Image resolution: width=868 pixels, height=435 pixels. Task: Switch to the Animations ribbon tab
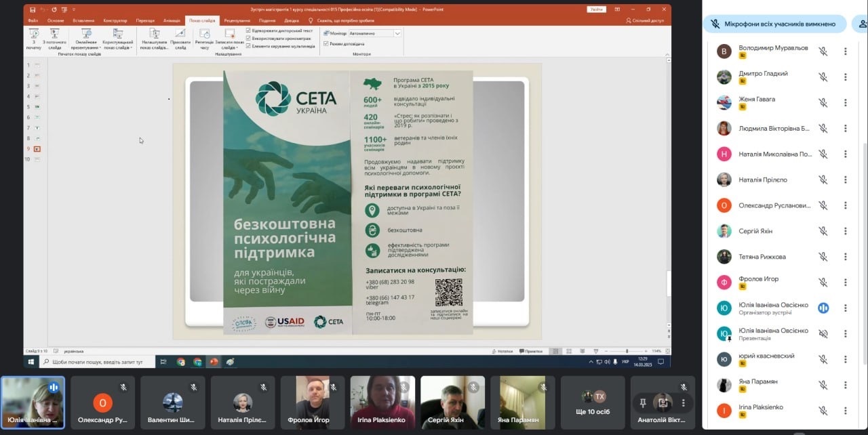coord(172,20)
